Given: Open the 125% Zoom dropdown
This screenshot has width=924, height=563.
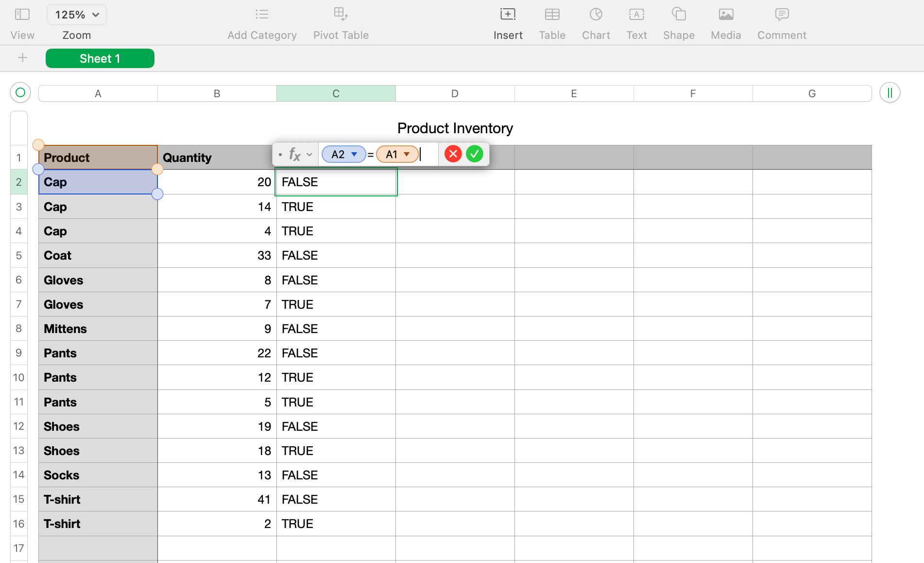Looking at the screenshot, I should point(76,15).
